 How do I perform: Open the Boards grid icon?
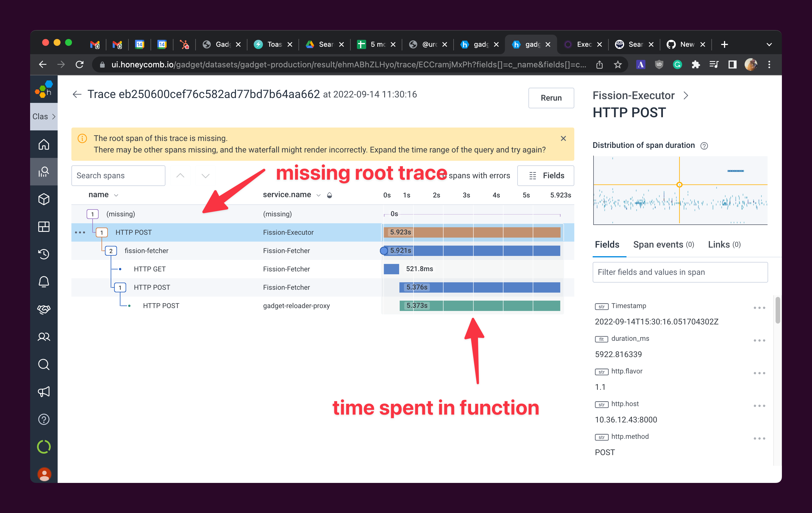44,226
